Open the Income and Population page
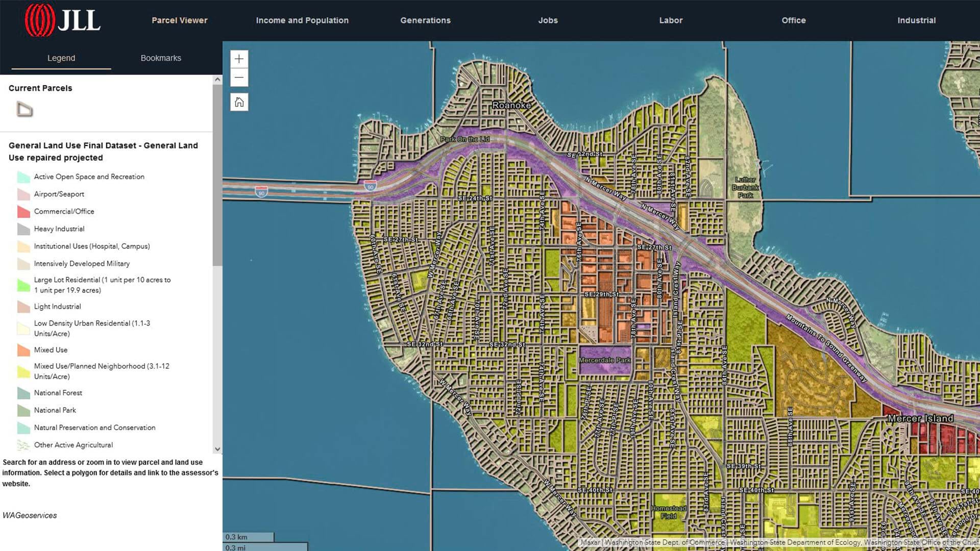The image size is (980, 551). pyautogui.click(x=302, y=20)
